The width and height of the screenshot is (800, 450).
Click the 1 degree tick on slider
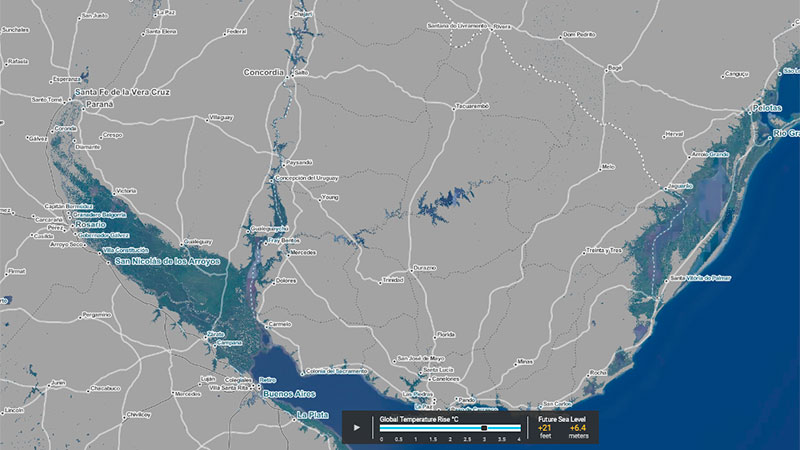pos(415,428)
